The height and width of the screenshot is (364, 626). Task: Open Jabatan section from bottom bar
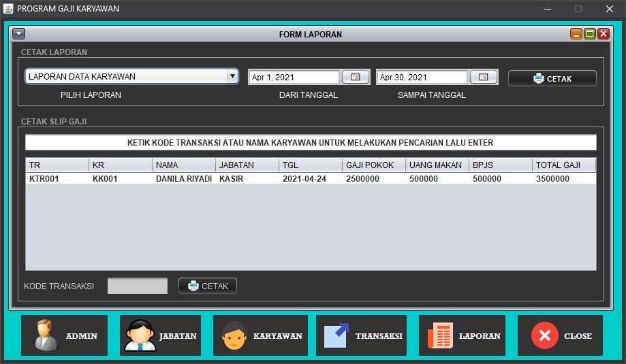pos(140,335)
